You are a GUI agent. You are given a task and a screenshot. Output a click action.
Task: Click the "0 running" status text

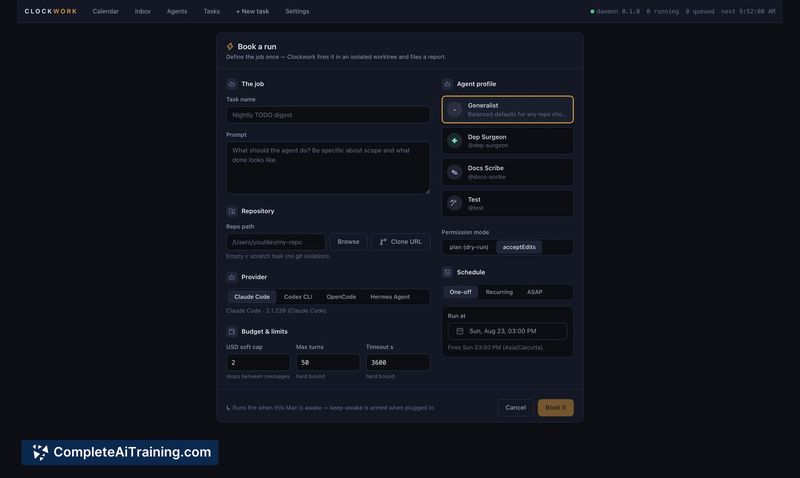click(663, 11)
